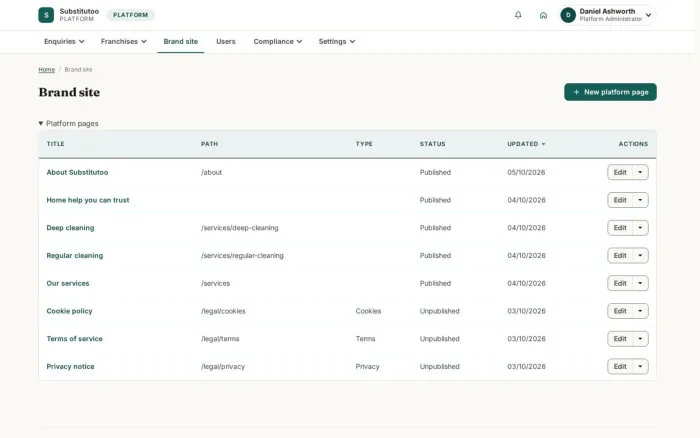Open the Regular cleaning page link

pos(75,255)
